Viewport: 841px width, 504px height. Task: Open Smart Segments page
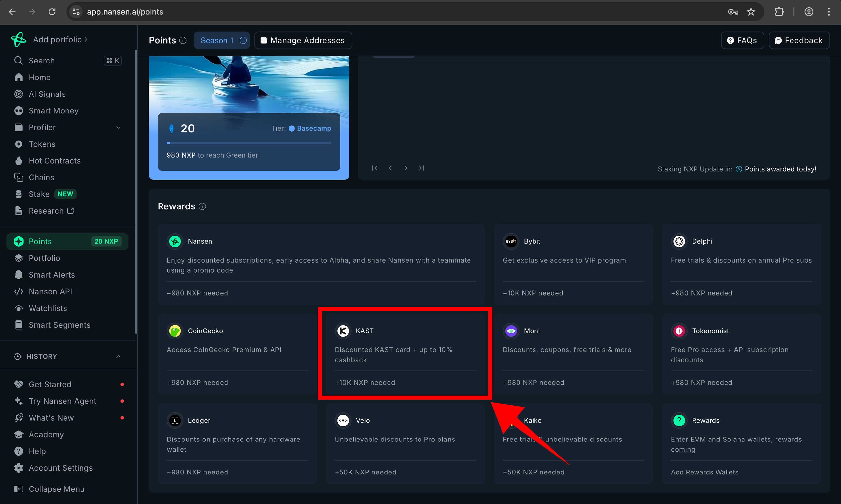(67, 325)
